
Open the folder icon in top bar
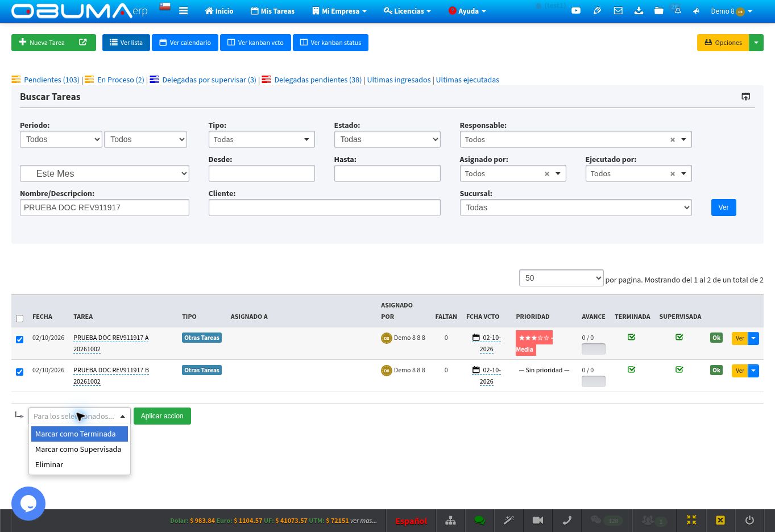point(658,11)
